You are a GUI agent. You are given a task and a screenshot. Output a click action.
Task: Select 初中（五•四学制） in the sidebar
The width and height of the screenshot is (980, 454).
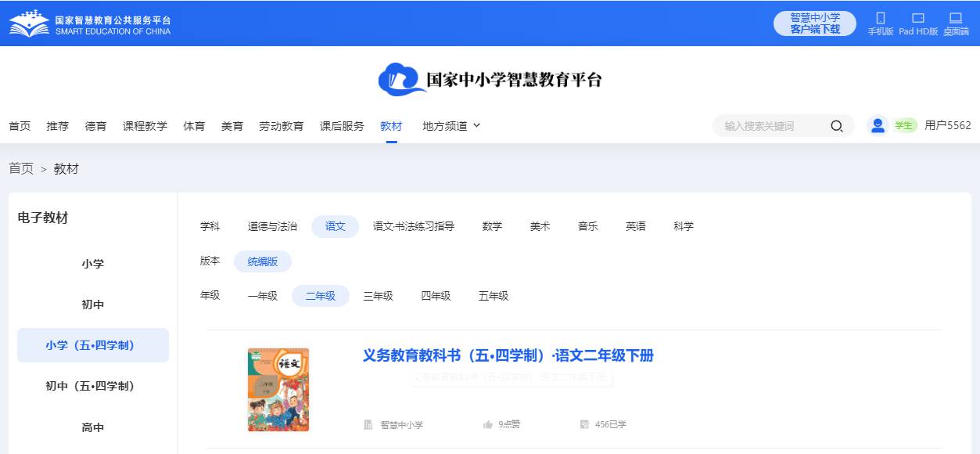93,386
